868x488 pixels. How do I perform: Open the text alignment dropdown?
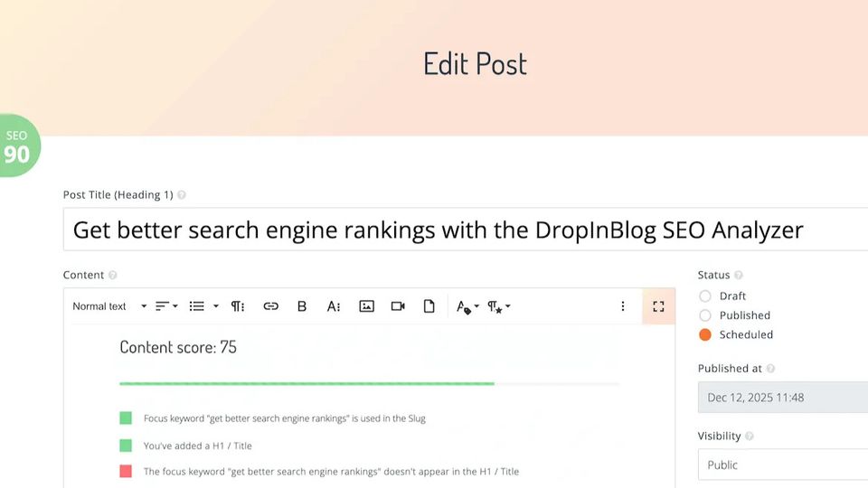click(166, 306)
